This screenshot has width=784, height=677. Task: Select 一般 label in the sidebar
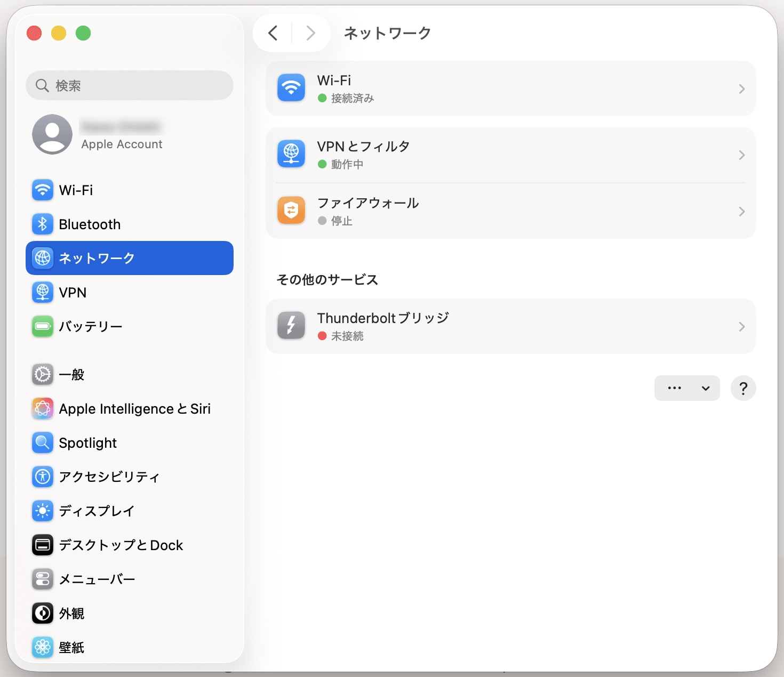pos(71,375)
